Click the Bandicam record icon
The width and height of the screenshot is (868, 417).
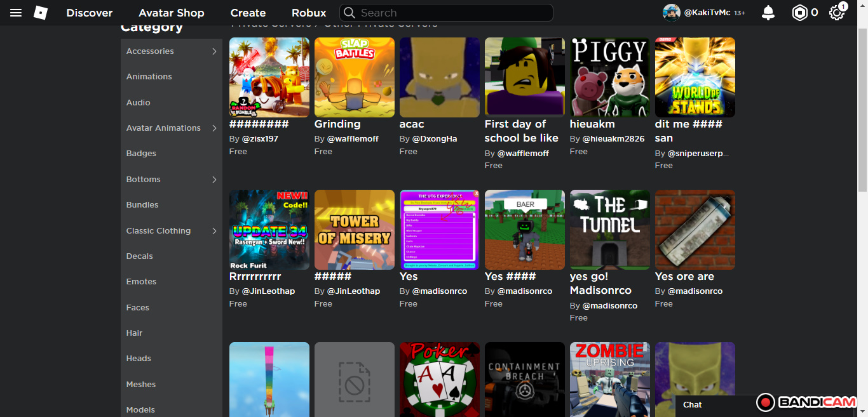point(765,402)
